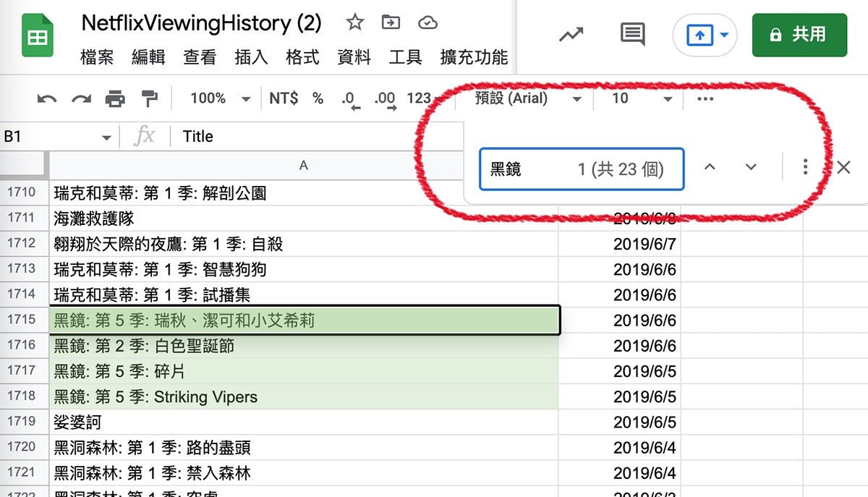Go to previous search match
This screenshot has width=868, height=497.
[710, 167]
